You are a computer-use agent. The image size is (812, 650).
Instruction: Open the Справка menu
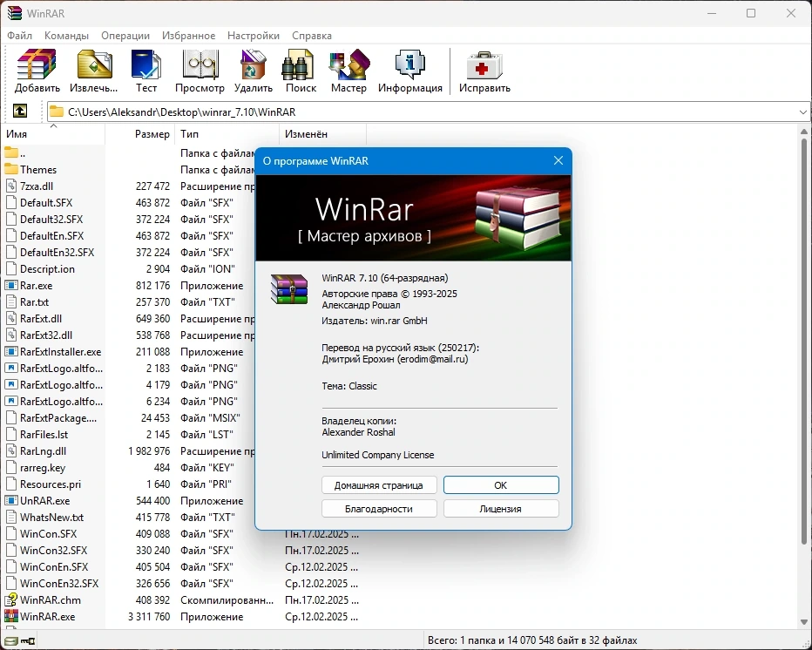pyautogui.click(x=312, y=36)
